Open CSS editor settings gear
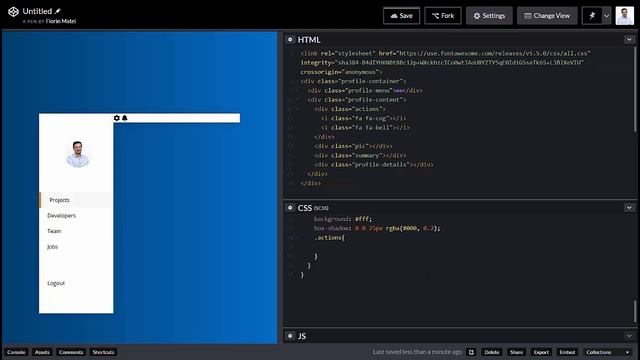Image resolution: width=640 pixels, height=360 pixels. pos(290,208)
